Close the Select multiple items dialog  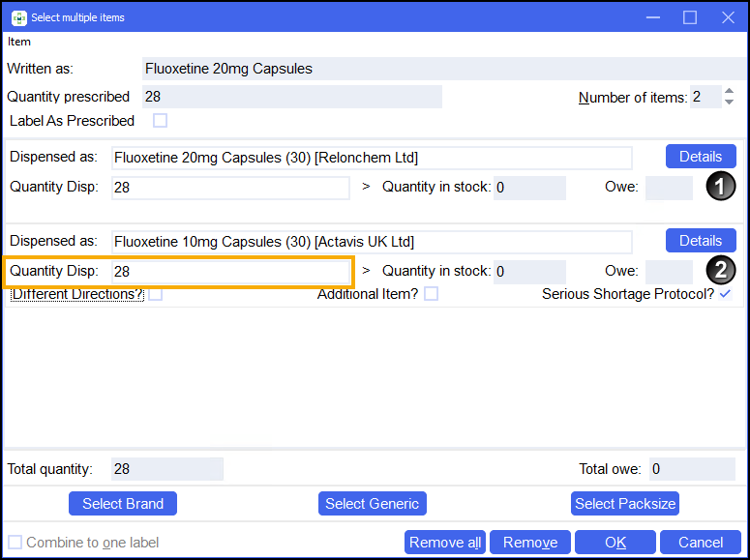[727, 17]
